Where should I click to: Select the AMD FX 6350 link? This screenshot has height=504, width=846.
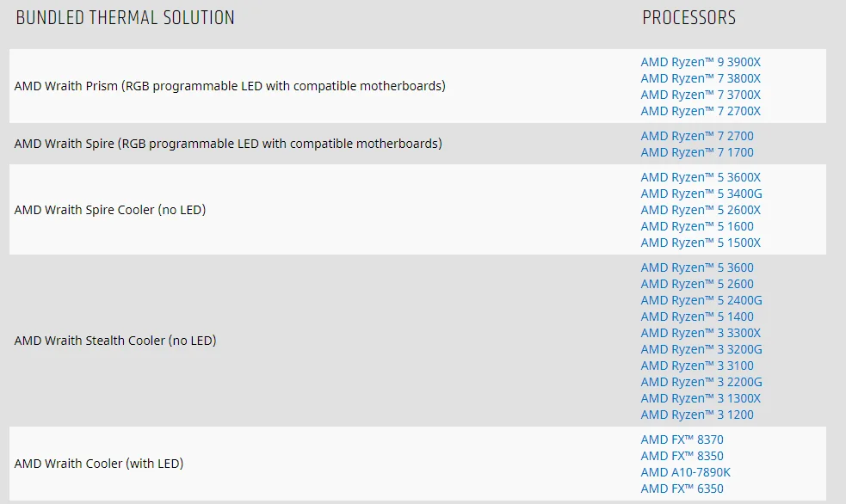tap(682, 489)
